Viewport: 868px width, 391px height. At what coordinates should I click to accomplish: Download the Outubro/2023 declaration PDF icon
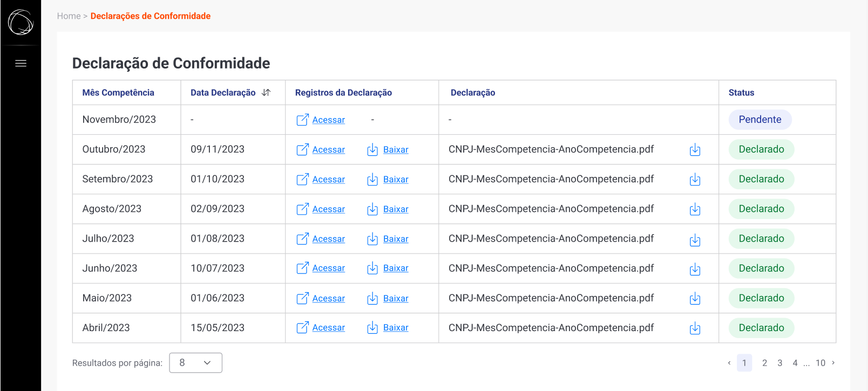point(695,150)
